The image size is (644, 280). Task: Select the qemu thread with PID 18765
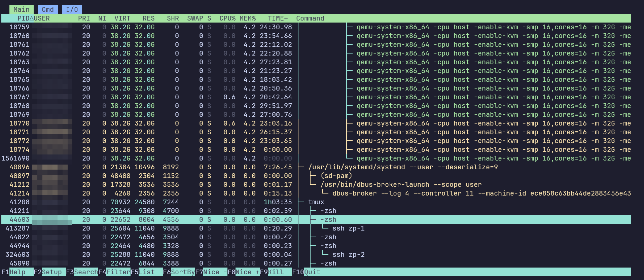click(x=316, y=79)
